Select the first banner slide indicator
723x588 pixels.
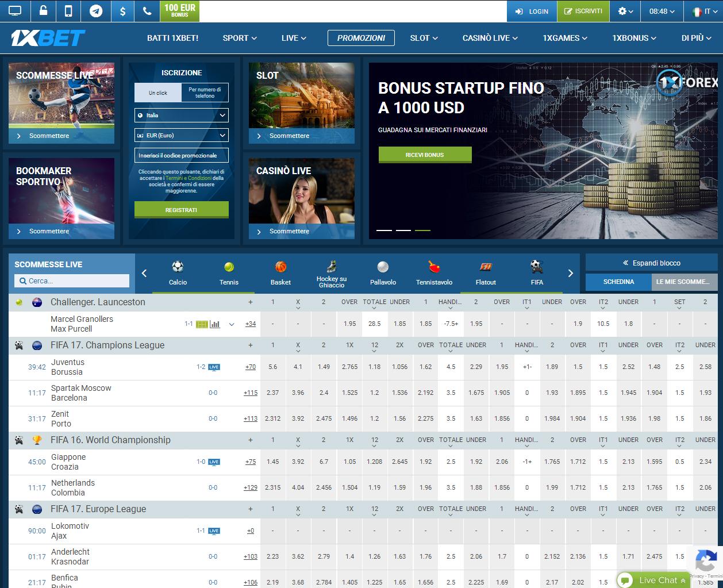point(384,230)
